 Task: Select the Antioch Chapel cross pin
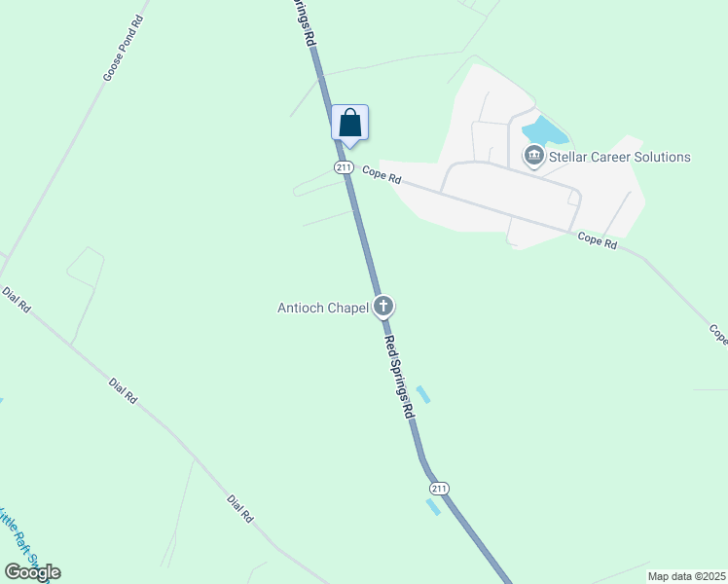click(x=383, y=307)
